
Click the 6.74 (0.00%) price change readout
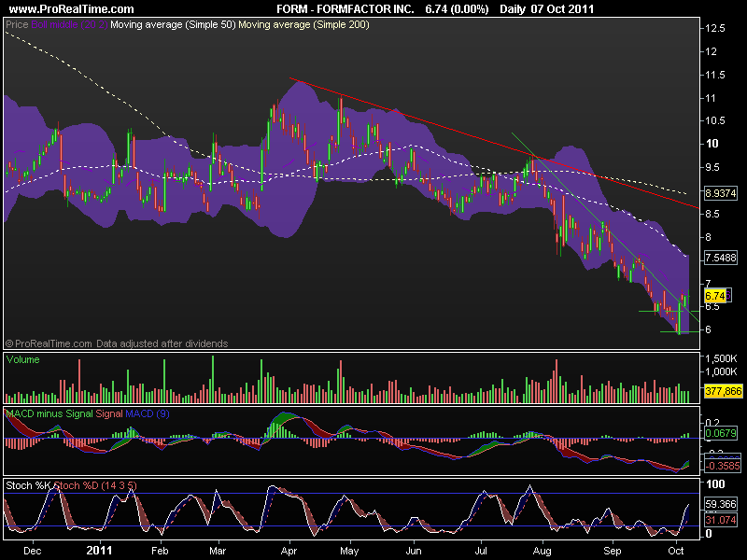coord(457,9)
